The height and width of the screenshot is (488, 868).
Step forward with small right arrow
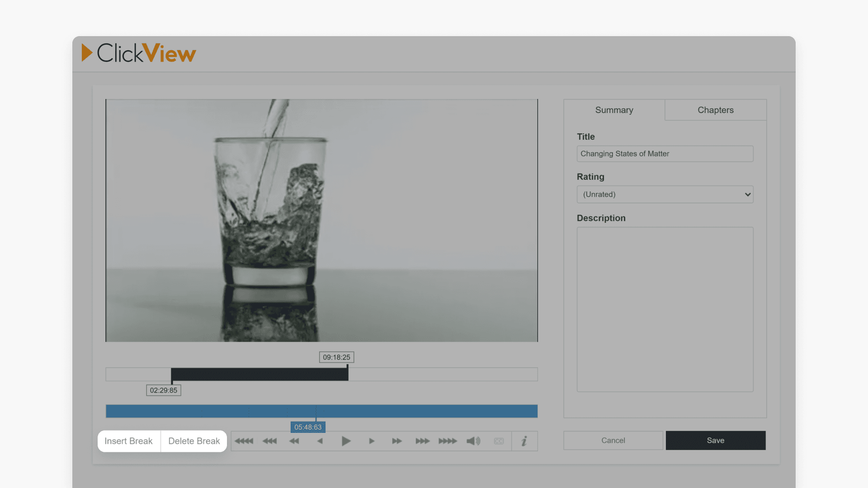(x=372, y=441)
